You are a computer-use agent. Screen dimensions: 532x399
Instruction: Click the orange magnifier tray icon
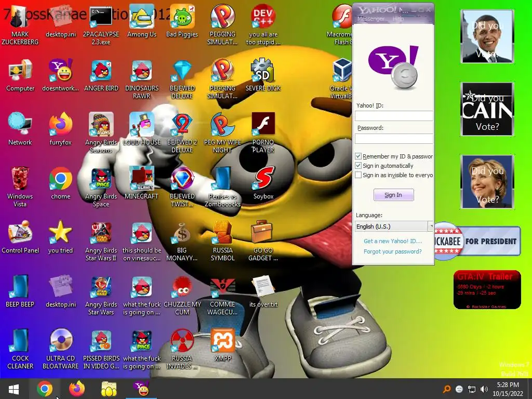(447, 389)
